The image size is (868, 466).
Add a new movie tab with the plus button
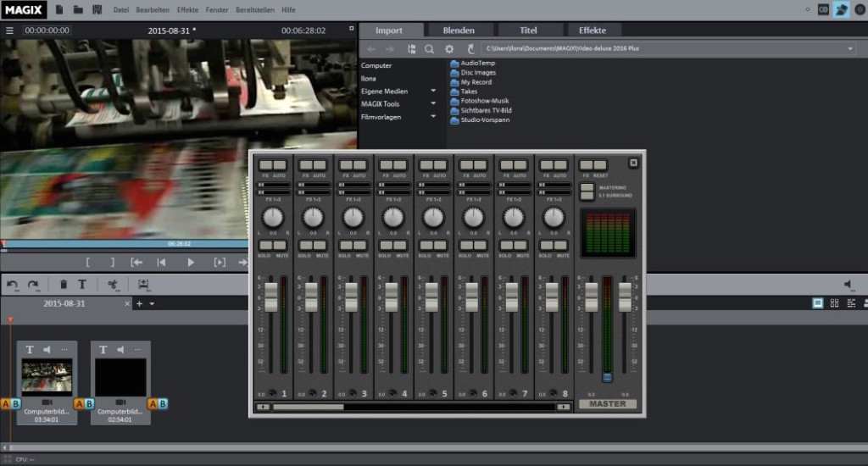click(x=140, y=304)
